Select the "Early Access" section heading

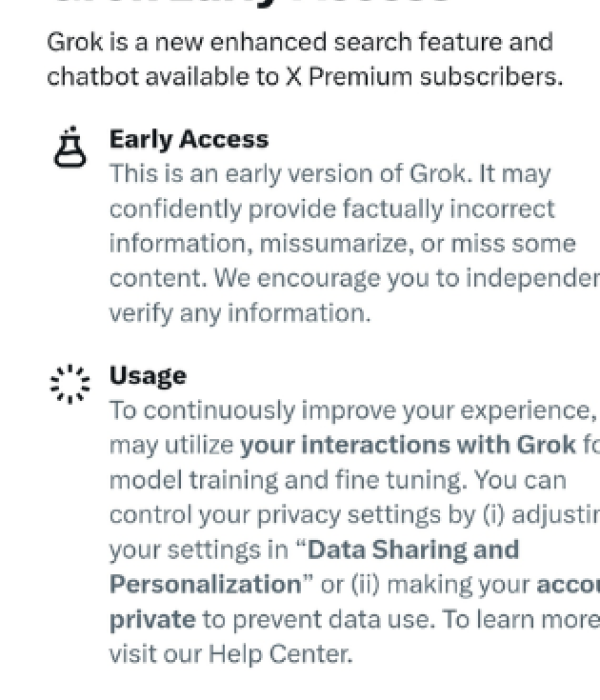(189, 140)
